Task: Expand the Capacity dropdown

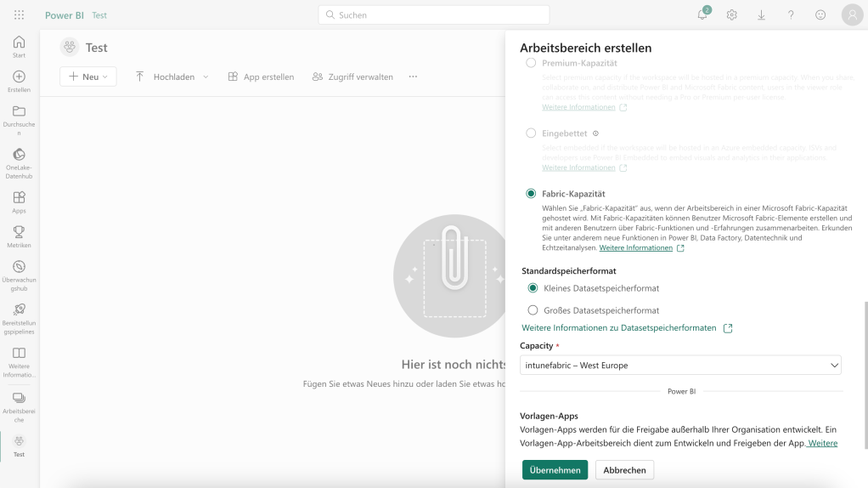Action: coord(680,366)
